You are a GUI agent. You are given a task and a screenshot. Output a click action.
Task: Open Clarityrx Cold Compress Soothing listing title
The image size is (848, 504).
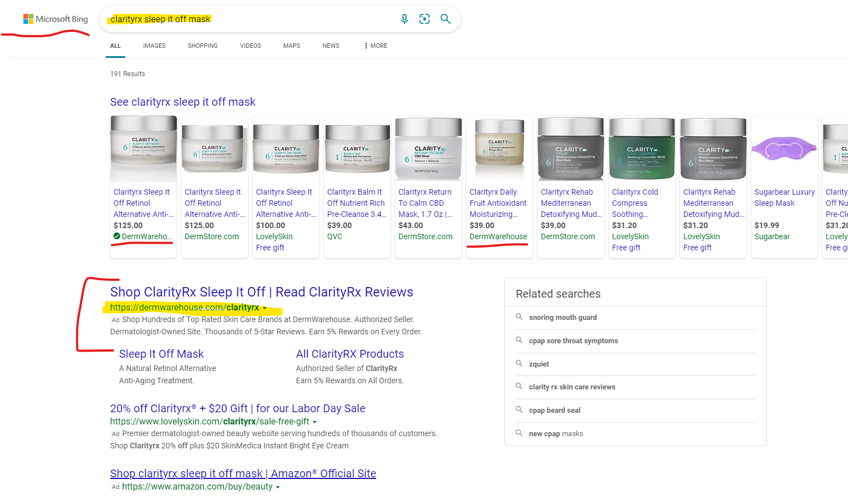tap(635, 203)
